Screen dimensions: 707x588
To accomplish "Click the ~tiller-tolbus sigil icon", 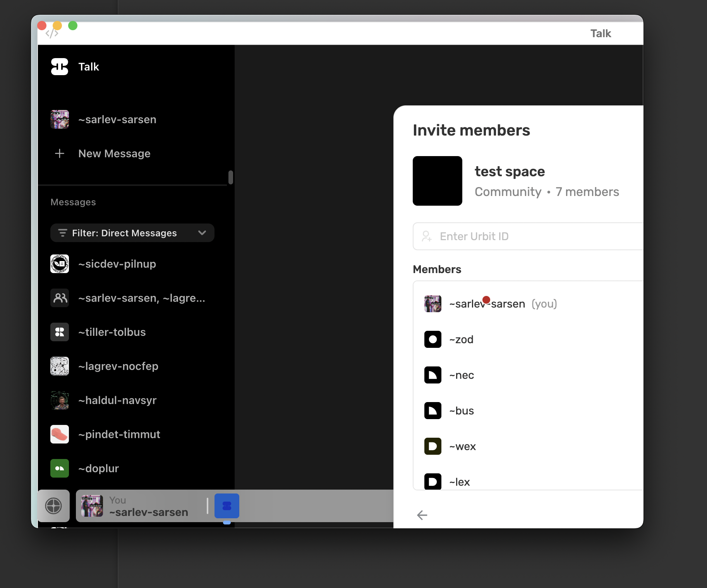I will coord(60,332).
